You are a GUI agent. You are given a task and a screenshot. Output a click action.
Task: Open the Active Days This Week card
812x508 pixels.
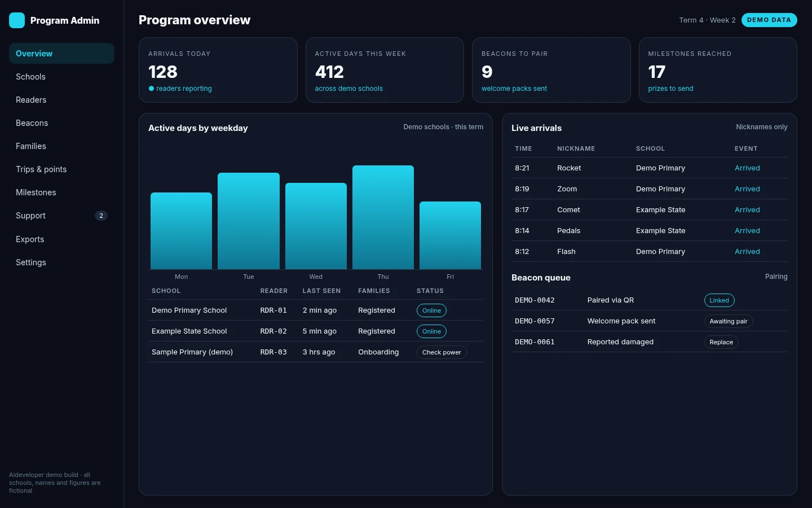tap(385, 70)
